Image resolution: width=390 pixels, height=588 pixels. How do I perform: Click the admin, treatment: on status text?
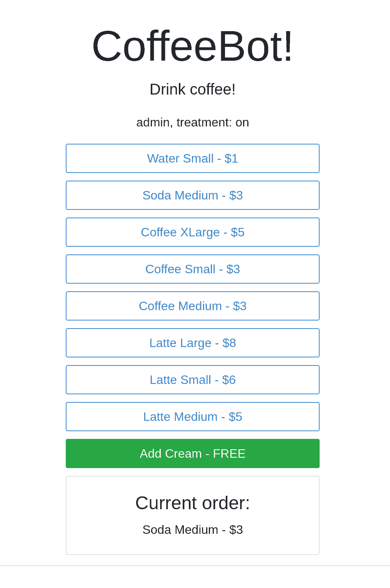[193, 122]
